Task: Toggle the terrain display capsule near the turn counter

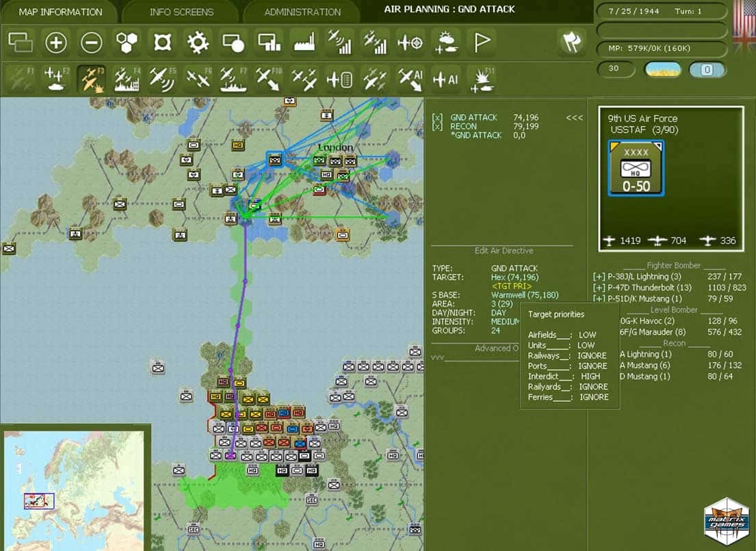Action: (662, 69)
